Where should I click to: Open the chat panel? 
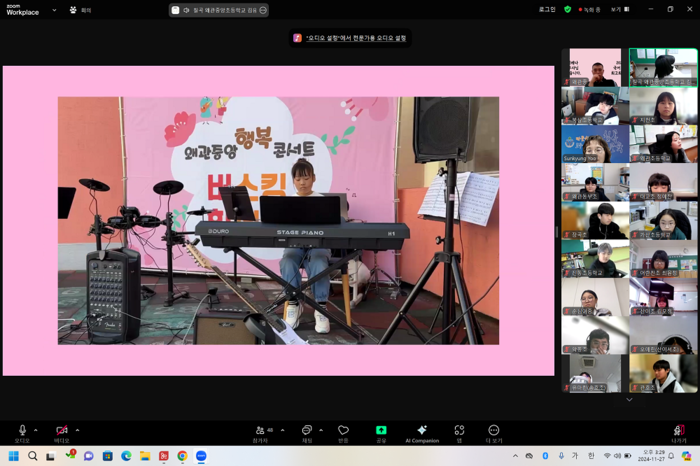pos(307,432)
